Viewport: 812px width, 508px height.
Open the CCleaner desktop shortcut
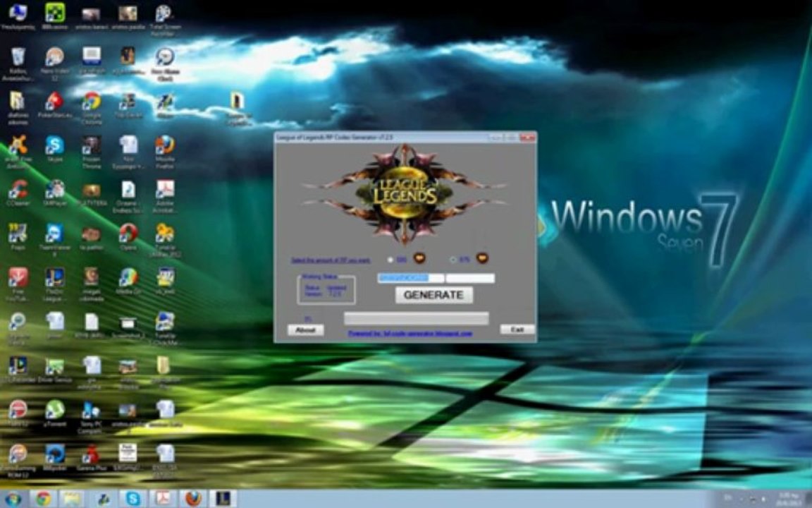18,192
